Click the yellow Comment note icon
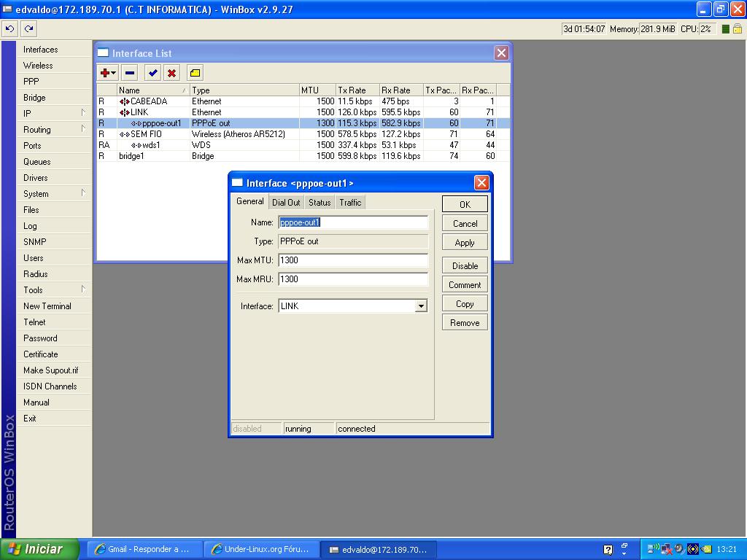Screen dimensions: 747x560 195,73
